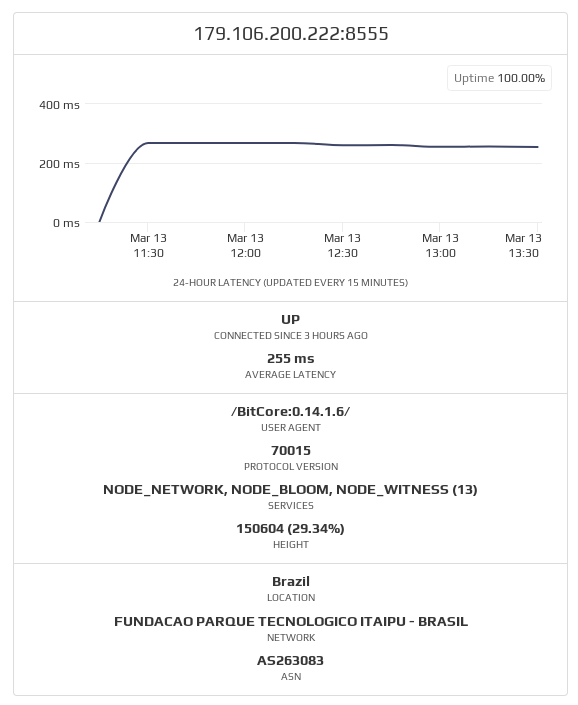Click the height value 150604 (29.34%)
Viewport: 578px width, 705px height.
pyautogui.click(x=290, y=528)
